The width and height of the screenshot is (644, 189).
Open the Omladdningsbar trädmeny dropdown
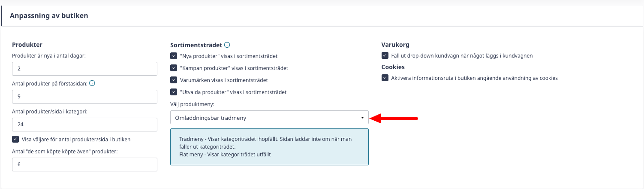269,118
